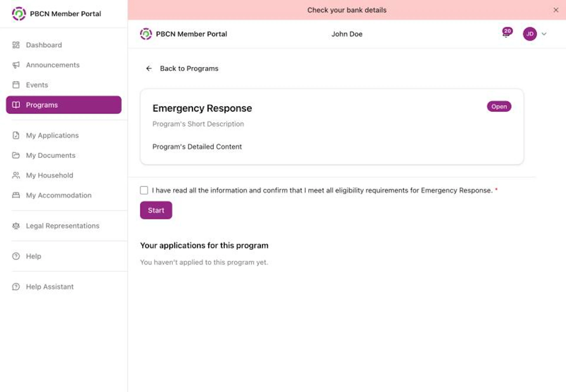Click the sidebar PBCN logo icon

(19, 14)
